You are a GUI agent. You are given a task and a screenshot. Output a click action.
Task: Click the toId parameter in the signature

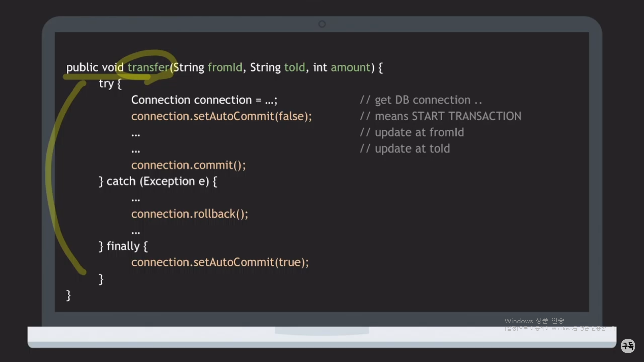(x=294, y=67)
